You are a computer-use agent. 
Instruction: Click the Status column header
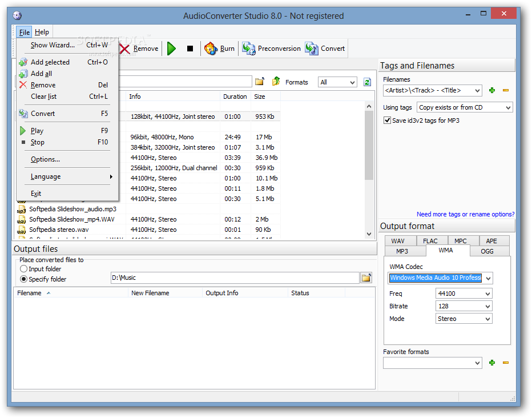316,293
